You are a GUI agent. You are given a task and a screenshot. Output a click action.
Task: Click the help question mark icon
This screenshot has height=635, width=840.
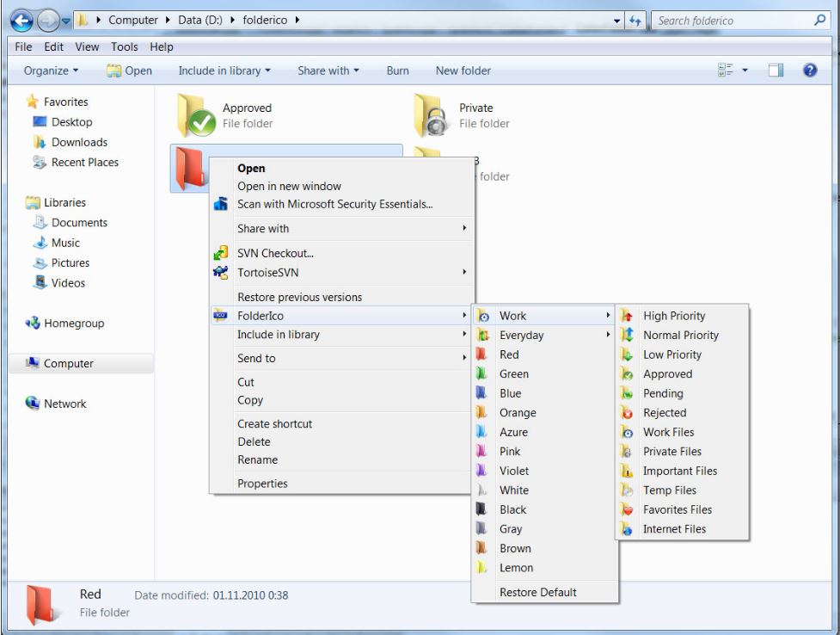[808, 71]
